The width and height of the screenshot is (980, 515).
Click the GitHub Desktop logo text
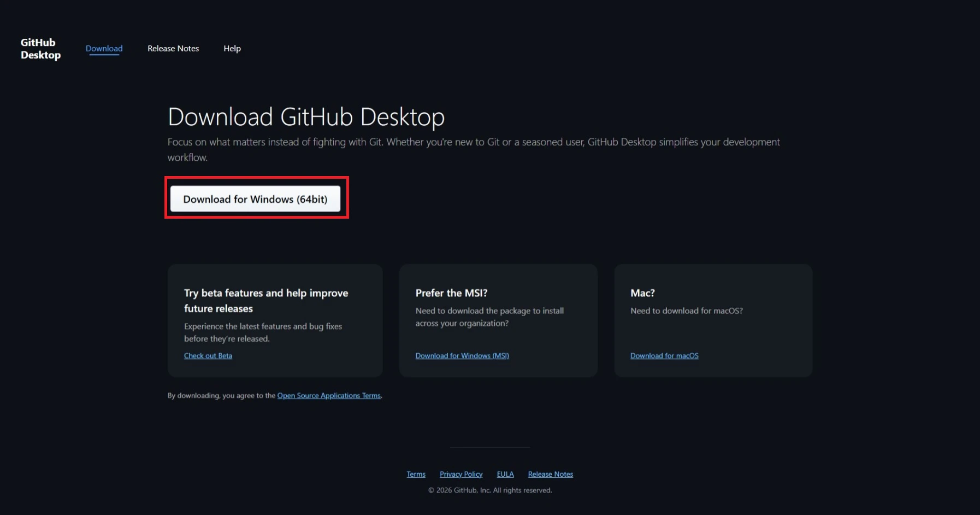(x=40, y=49)
